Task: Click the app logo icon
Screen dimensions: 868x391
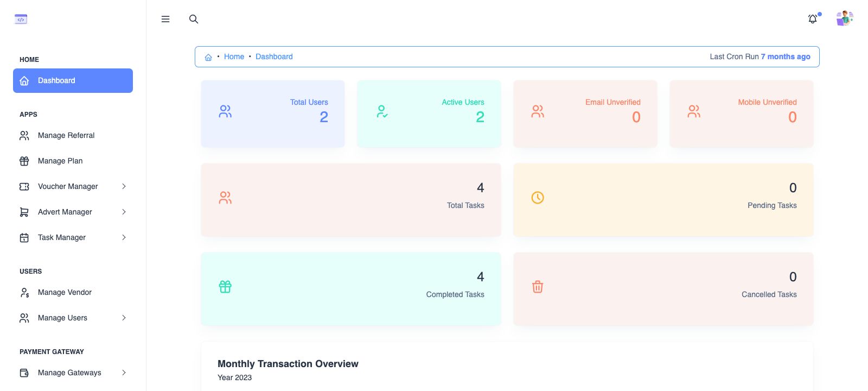Action: pos(21,20)
